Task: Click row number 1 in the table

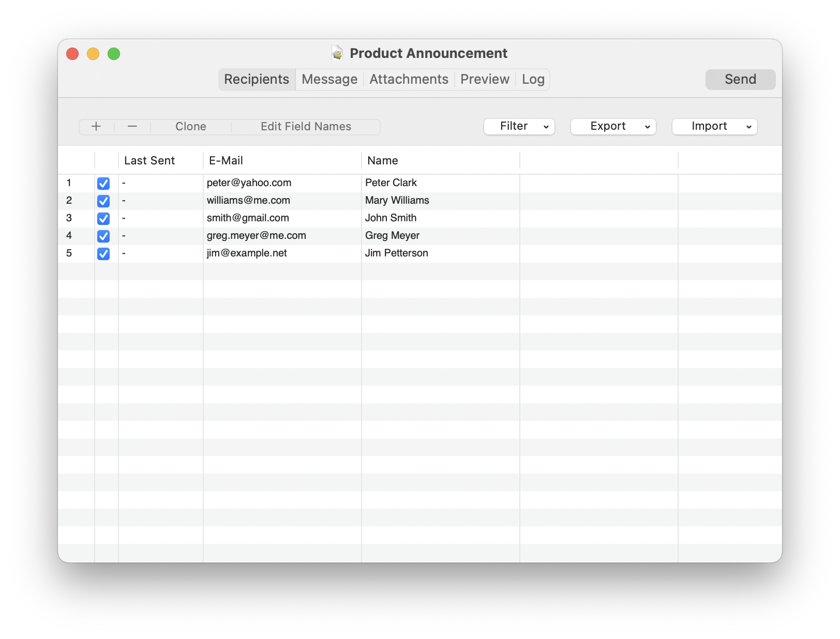Action: point(69,183)
